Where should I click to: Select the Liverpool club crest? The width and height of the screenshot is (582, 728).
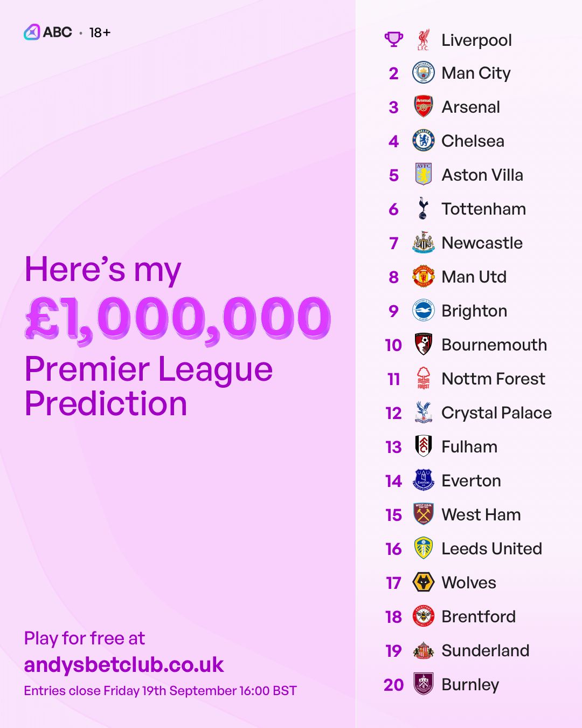(424, 40)
